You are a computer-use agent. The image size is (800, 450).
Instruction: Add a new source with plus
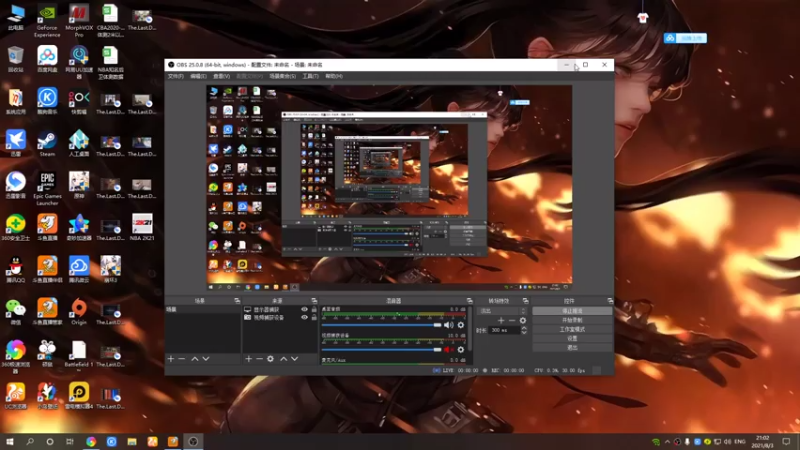click(248, 359)
